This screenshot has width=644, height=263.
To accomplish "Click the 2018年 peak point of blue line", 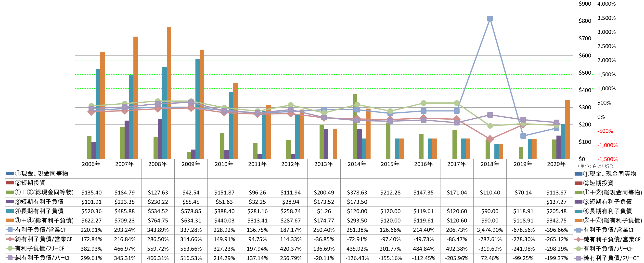I will click(490, 18).
